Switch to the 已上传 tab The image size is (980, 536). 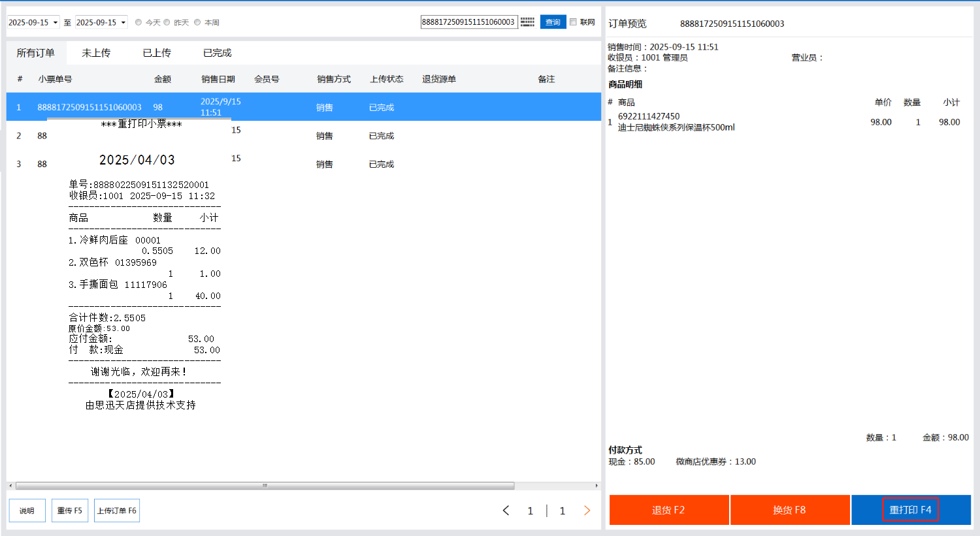click(x=157, y=53)
